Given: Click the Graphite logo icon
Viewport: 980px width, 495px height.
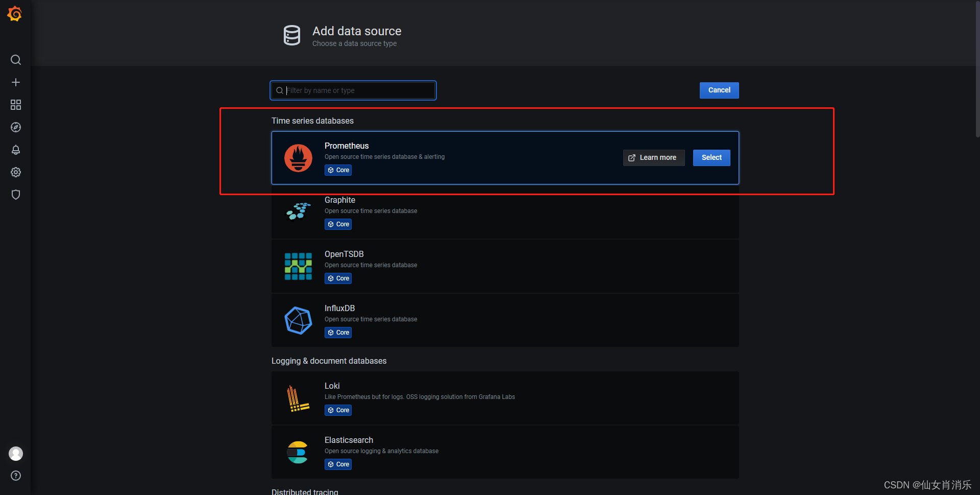Looking at the screenshot, I should tap(298, 211).
